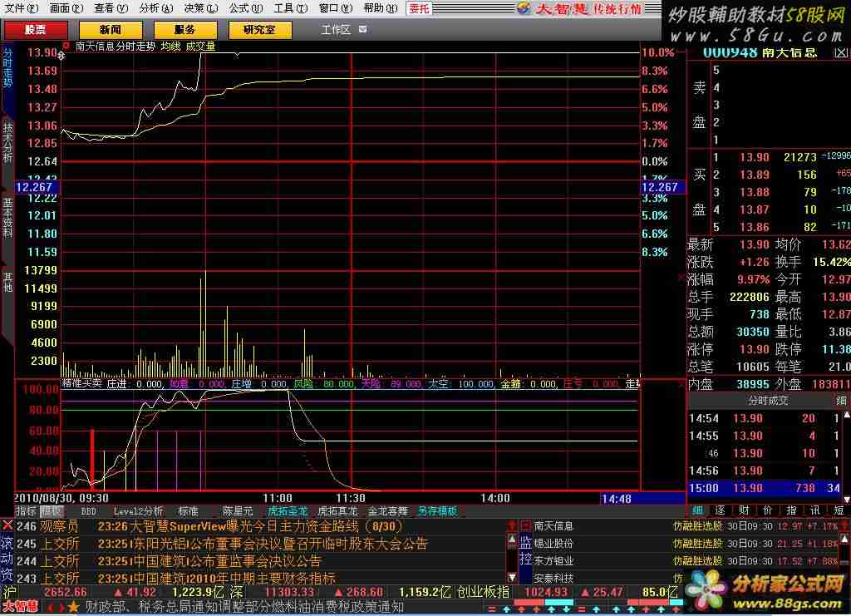Switch to the 基本资料 side tab
Screen dimensions: 851x616
(x=7, y=217)
